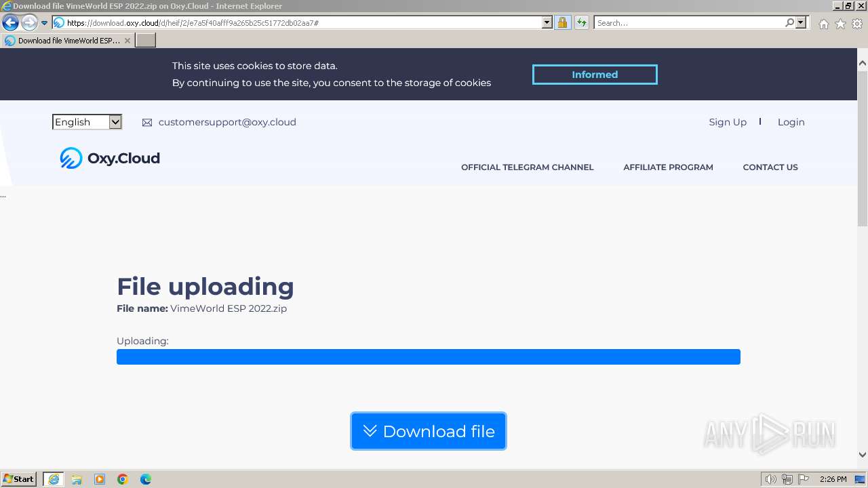
Task: Open the English language dropdown
Action: (87, 122)
